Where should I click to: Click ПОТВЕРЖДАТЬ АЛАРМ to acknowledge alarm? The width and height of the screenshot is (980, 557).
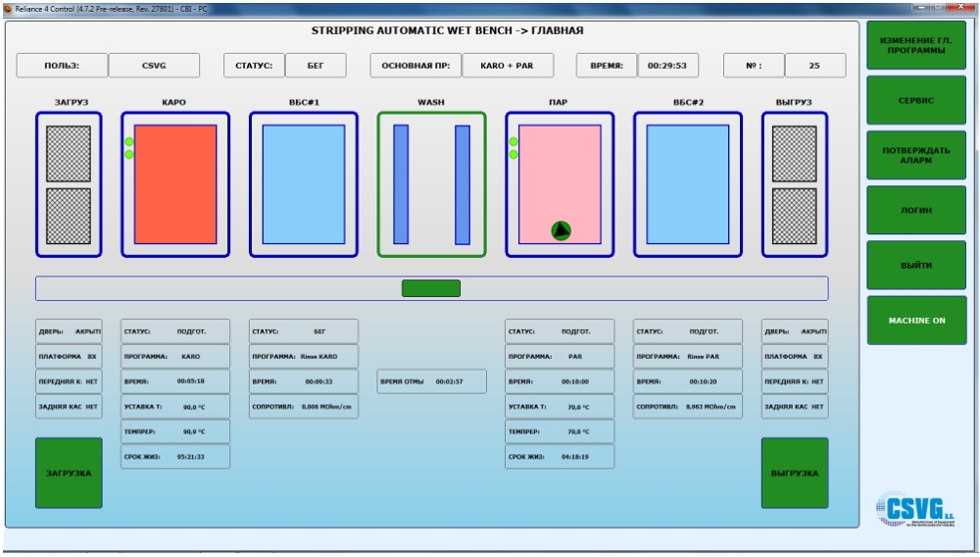tap(916, 155)
